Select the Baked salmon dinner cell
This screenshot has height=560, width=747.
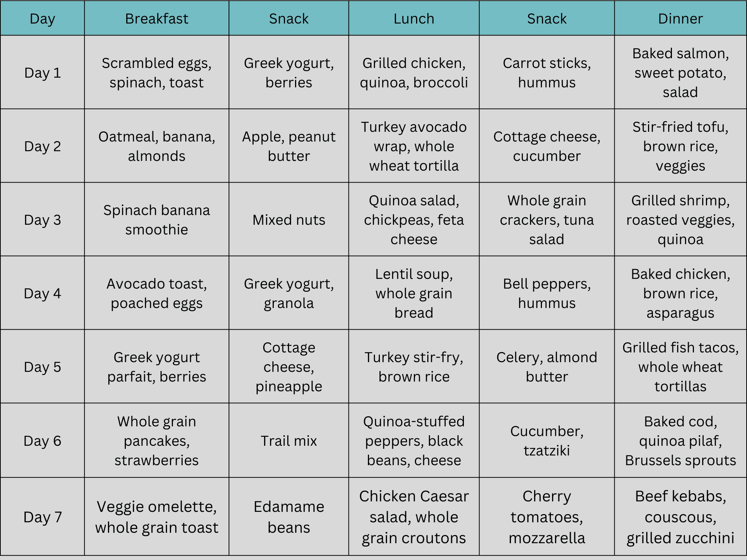pyautogui.click(x=680, y=73)
